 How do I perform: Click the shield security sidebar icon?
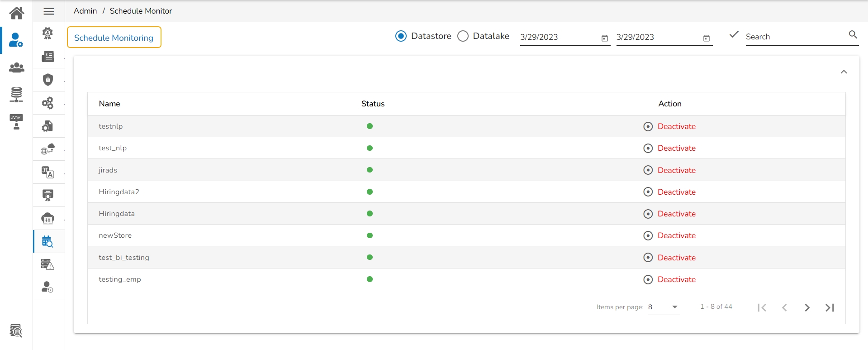tap(47, 80)
